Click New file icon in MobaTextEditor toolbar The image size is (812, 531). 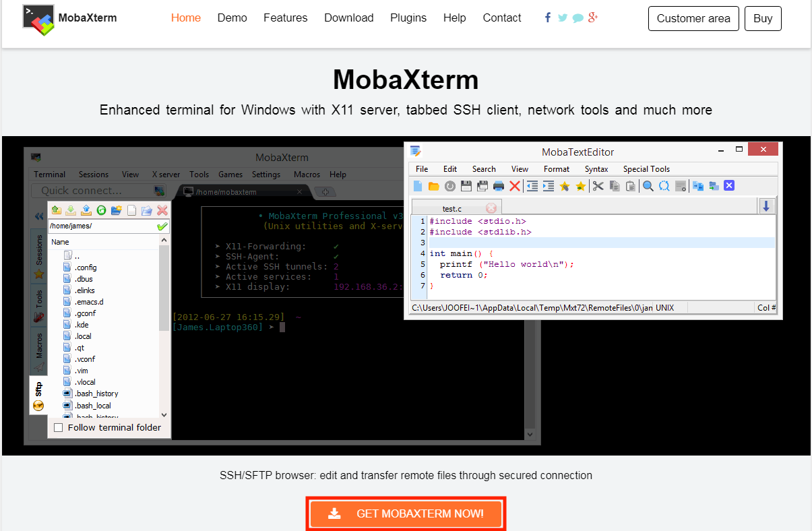(417, 186)
